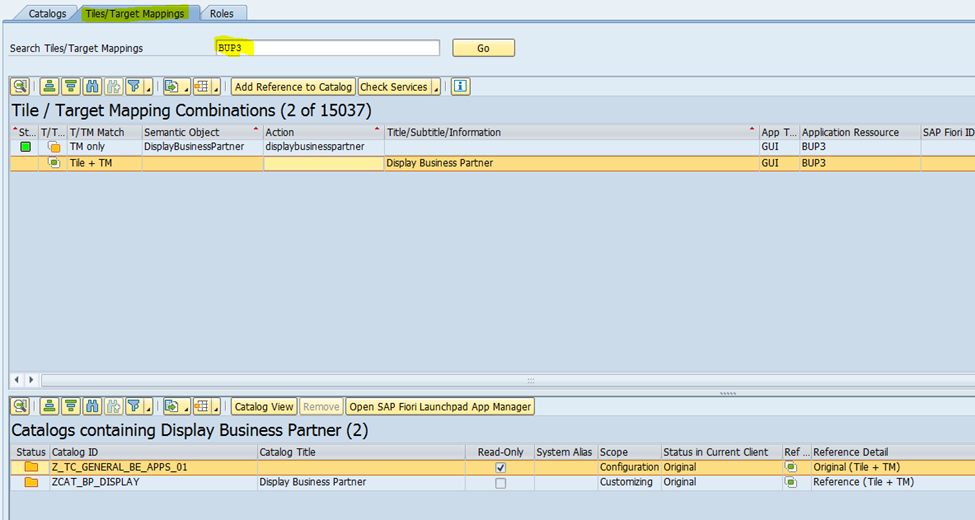This screenshot has width=975, height=520.
Task: Click Find Next in the catalogs toolbar
Action: click(113, 406)
